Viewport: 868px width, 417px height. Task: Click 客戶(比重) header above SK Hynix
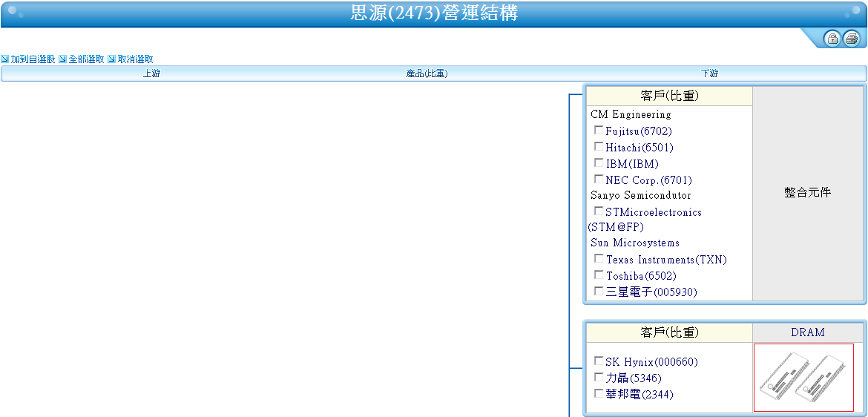pyautogui.click(x=670, y=332)
